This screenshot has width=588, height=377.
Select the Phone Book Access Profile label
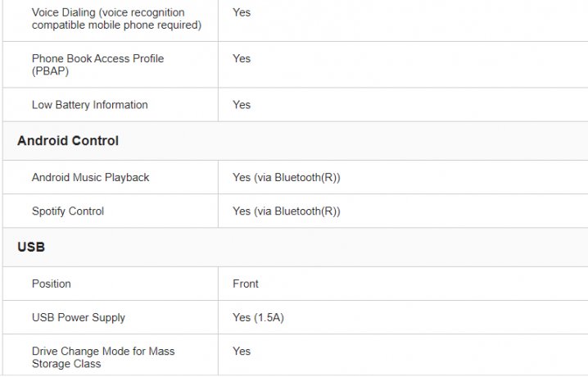coord(97,58)
